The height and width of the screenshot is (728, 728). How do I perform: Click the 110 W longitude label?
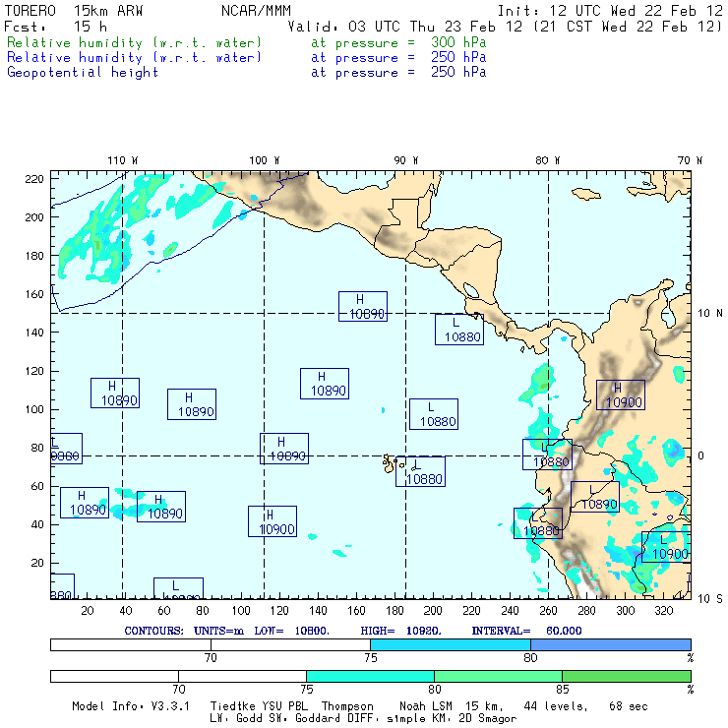tap(122, 160)
